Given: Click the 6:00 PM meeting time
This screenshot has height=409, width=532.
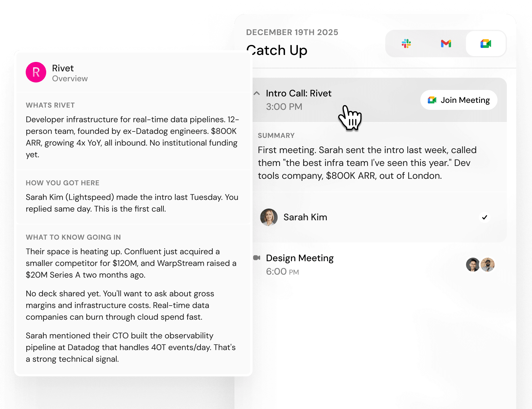Looking at the screenshot, I should (x=282, y=272).
